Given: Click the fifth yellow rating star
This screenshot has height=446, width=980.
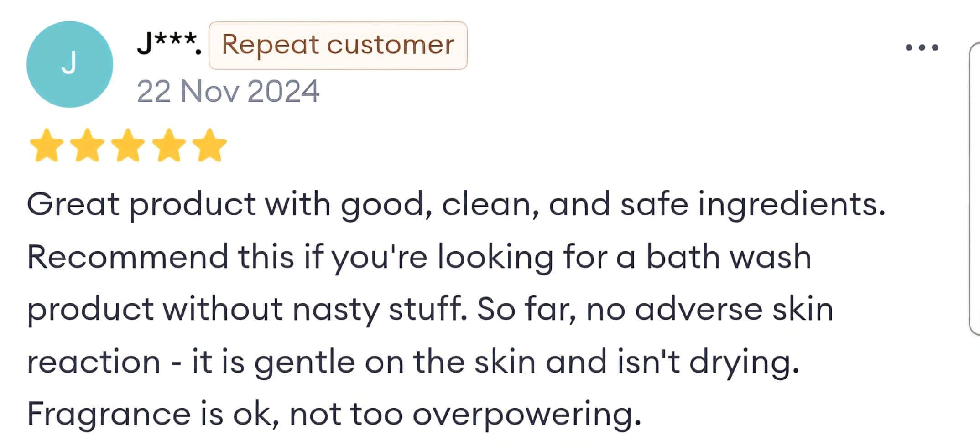Looking at the screenshot, I should (210, 145).
